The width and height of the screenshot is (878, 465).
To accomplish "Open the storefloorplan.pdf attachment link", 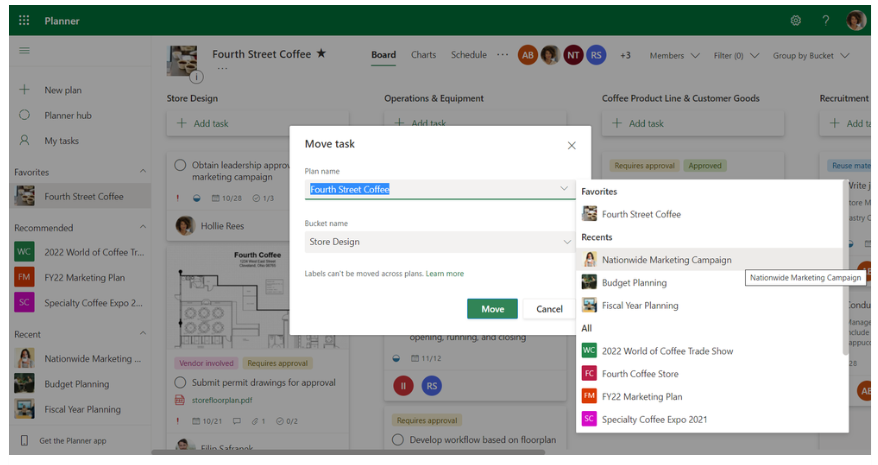I will [222, 400].
